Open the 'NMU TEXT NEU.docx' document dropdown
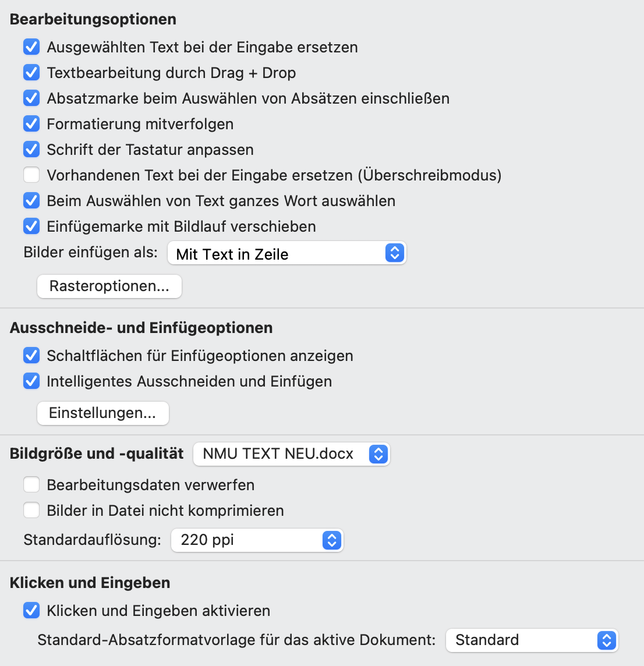The image size is (644, 666). click(291, 454)
